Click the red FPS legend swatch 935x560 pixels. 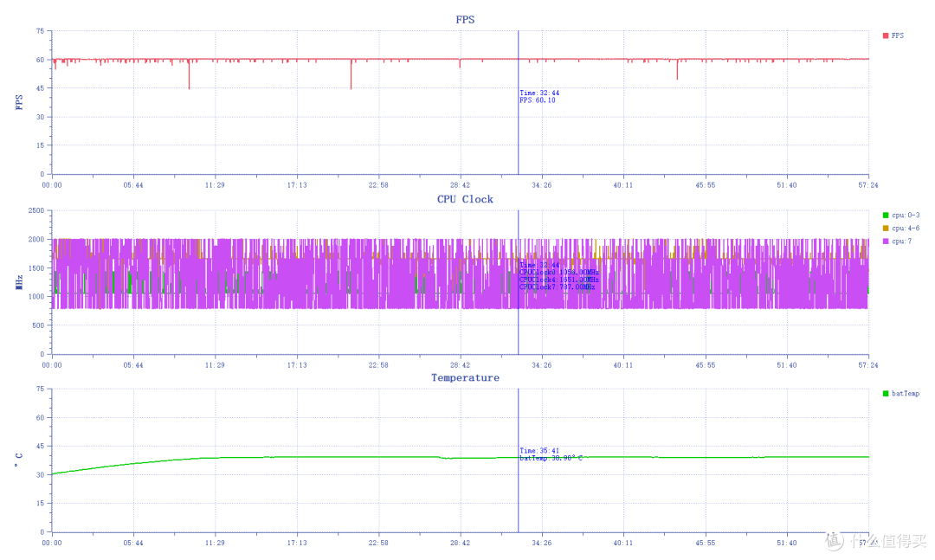click(x=886, y=35)
